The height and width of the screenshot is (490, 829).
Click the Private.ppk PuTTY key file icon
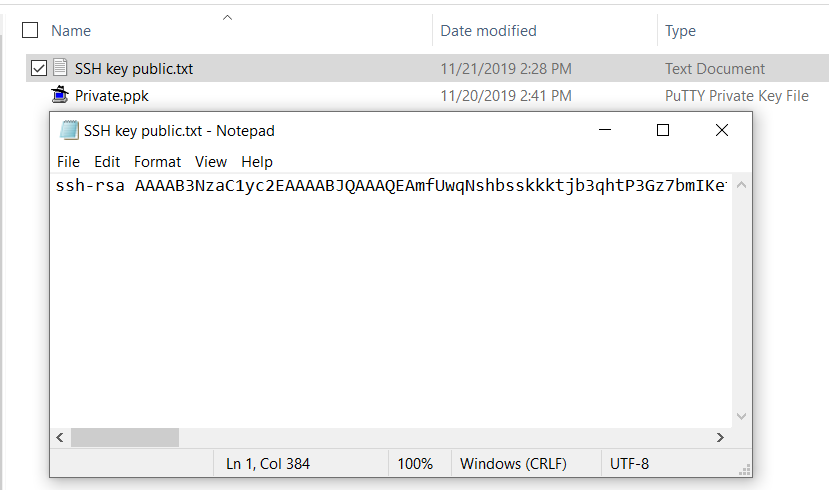click(x=61, y=96)
